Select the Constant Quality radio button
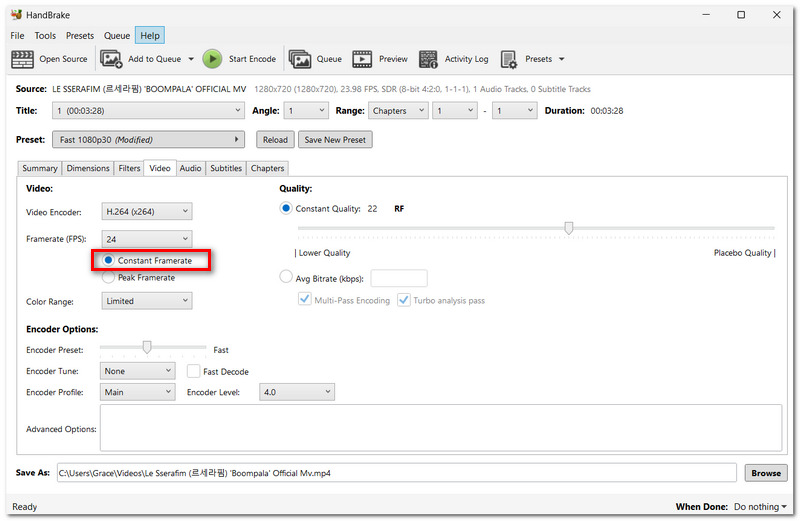The image size is (800, 521). pyautogui.click(x=286, y=208)
